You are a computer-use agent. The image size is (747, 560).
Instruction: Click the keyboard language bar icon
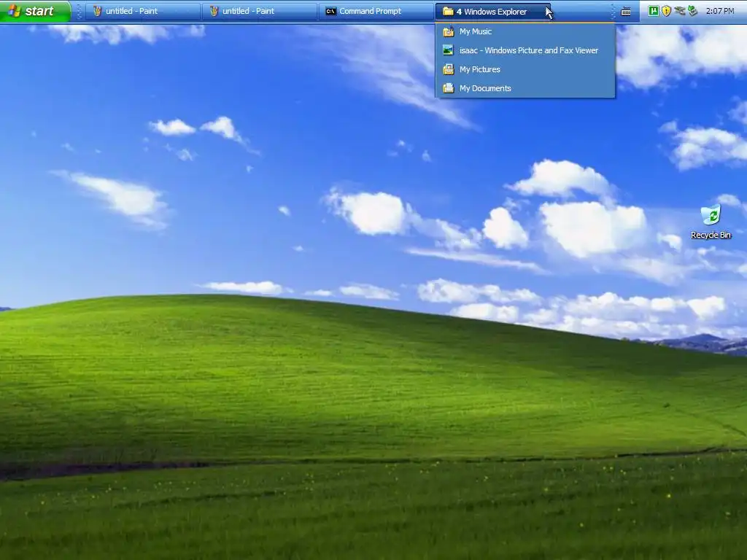tap(626, 12)
